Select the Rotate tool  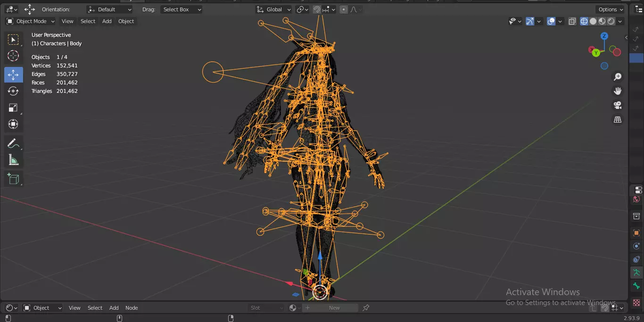(14, 91)
